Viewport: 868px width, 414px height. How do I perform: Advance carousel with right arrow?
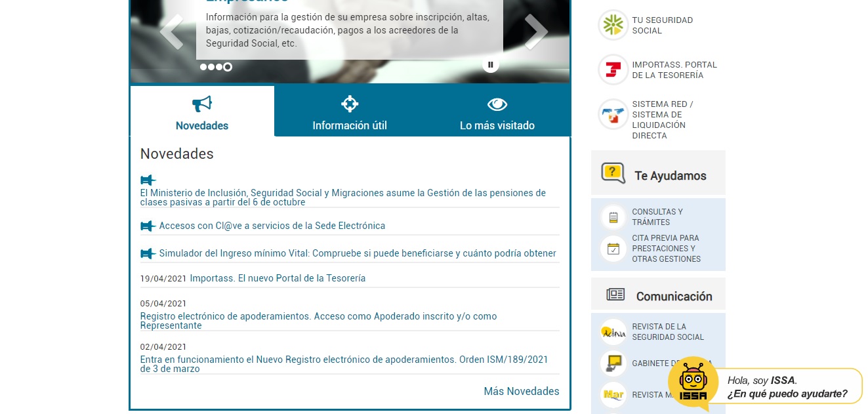537,31
